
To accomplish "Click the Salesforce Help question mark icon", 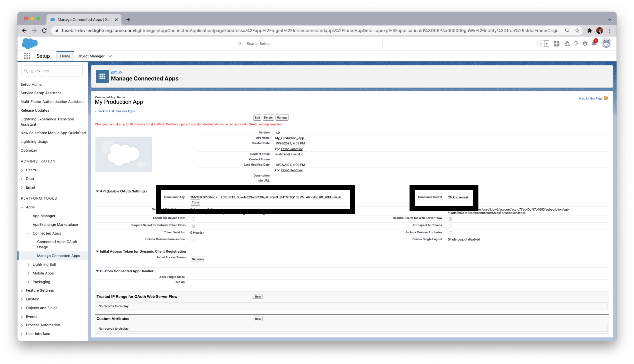I will pos(576,44).
